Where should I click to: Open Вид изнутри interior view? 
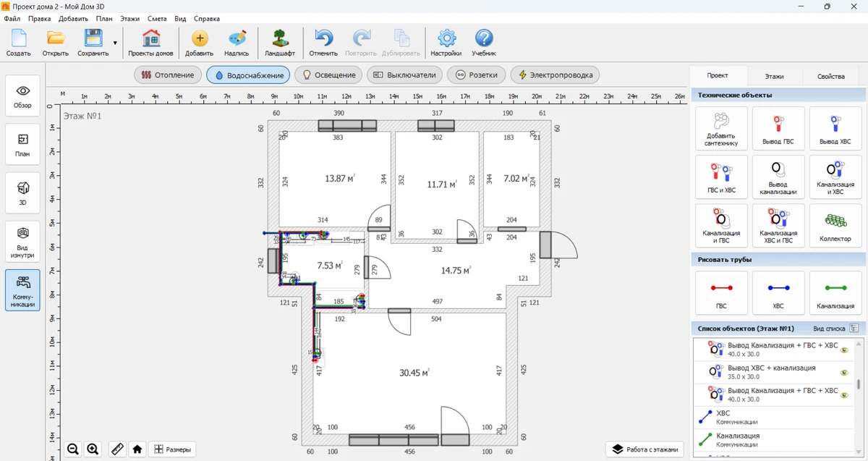point(22,240)
